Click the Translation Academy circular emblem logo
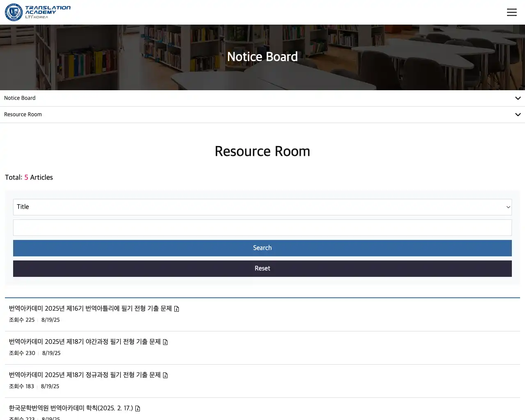 [14, 12]
